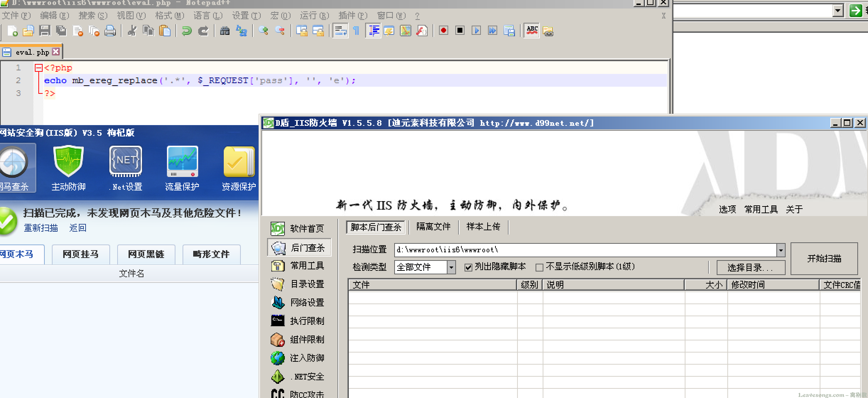Switch to 隔离文件 tab in D盾
868x398 pixels.
click(433, 227)
